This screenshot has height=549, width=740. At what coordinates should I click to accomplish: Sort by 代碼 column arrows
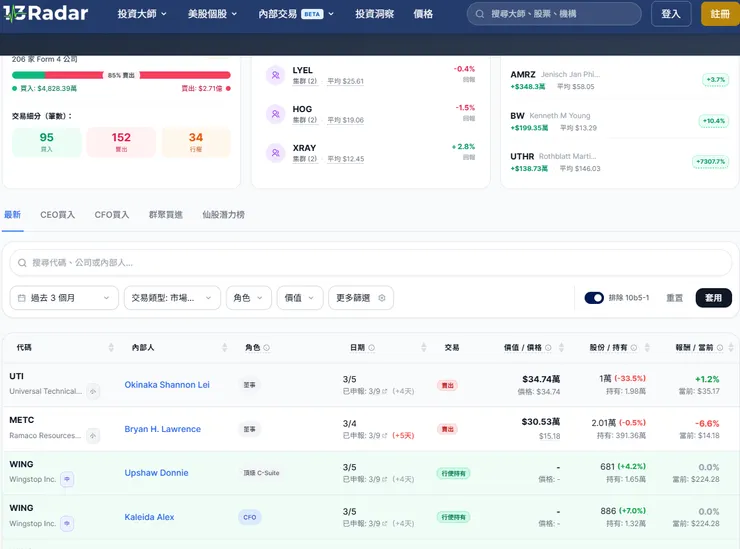(111, 347)
